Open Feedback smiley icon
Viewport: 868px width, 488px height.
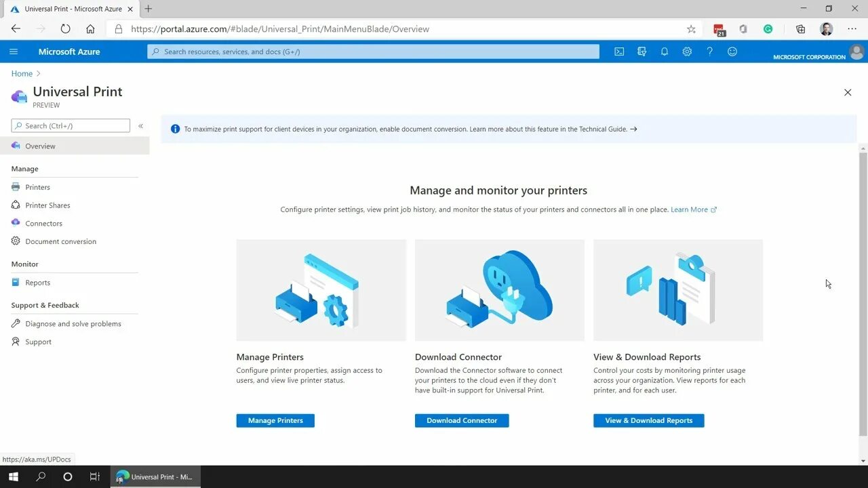pos(732,52)
